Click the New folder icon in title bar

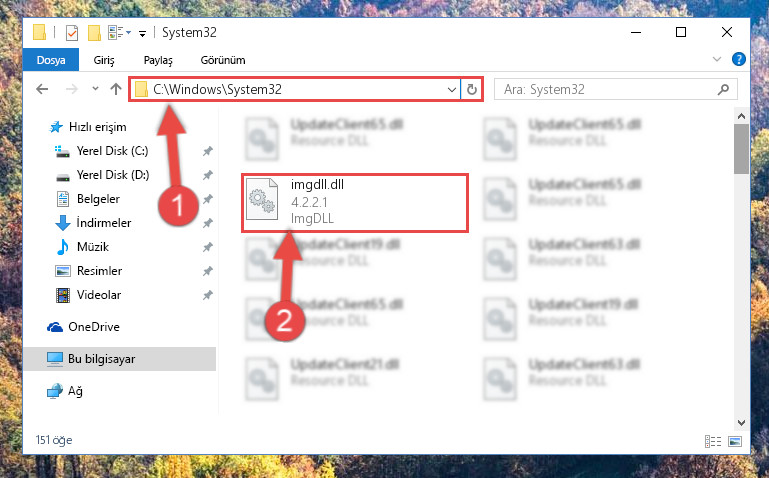94,33
